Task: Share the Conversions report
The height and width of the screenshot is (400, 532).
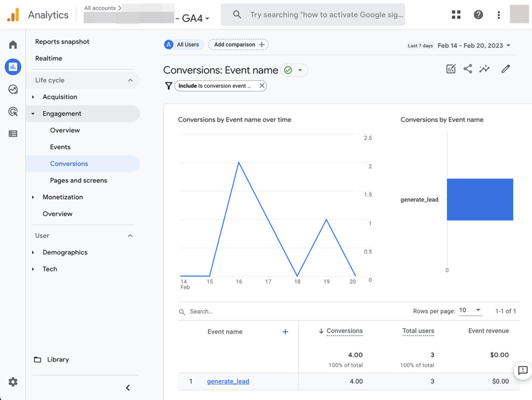Action: click(x=468, y=68)
